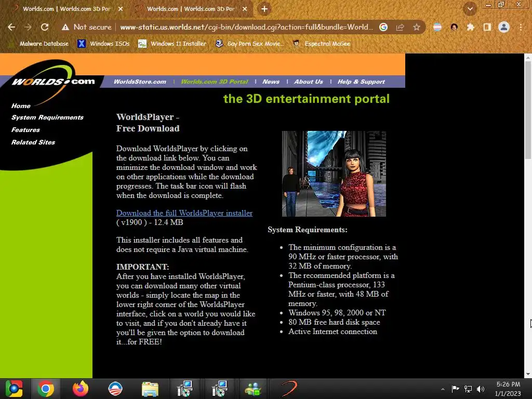Click the Worlds.com logo
Viewport: 532px width, 399px height.
(x=54, y=82)
